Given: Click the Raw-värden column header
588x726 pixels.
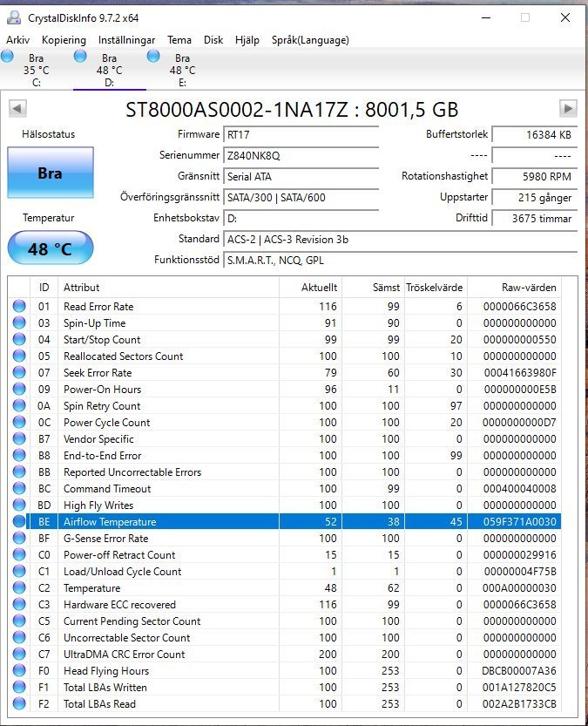Looking at the screenshot, I should click(515, 287).
